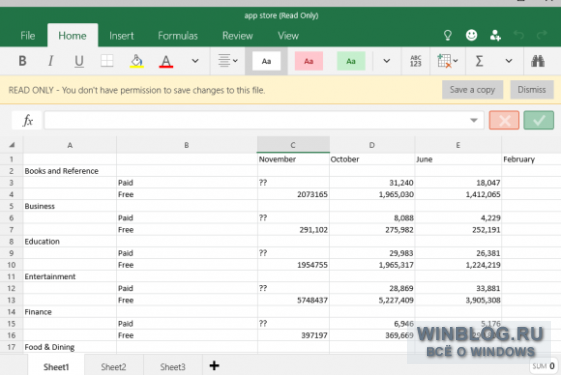Switch to the Insert tab
Viewport: 561px width, 375px height.
121,36
